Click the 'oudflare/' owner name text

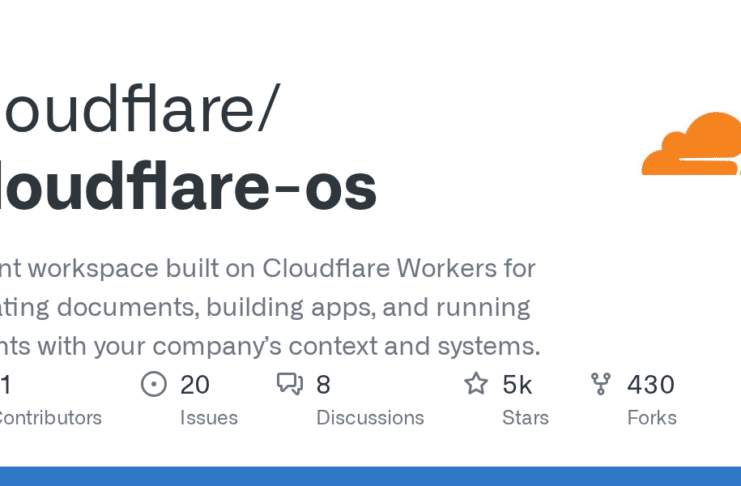pos(142,109)
